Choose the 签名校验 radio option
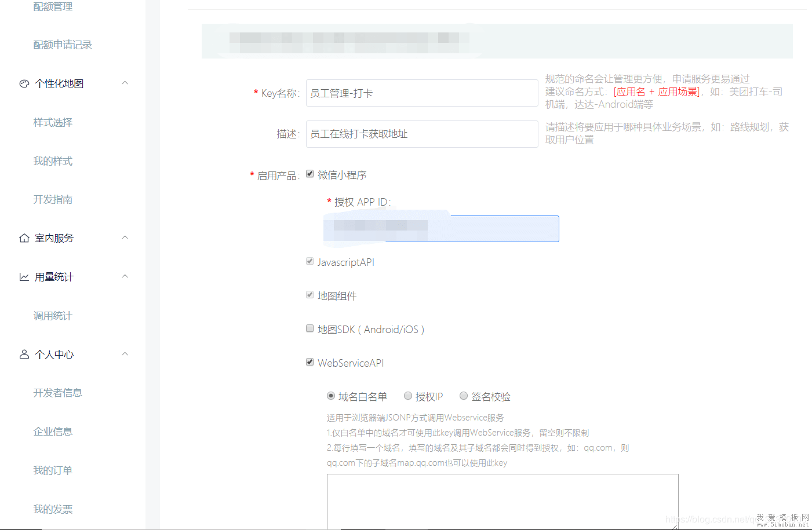Viewport: 812px width, 530px height. (x=464, y=396)
